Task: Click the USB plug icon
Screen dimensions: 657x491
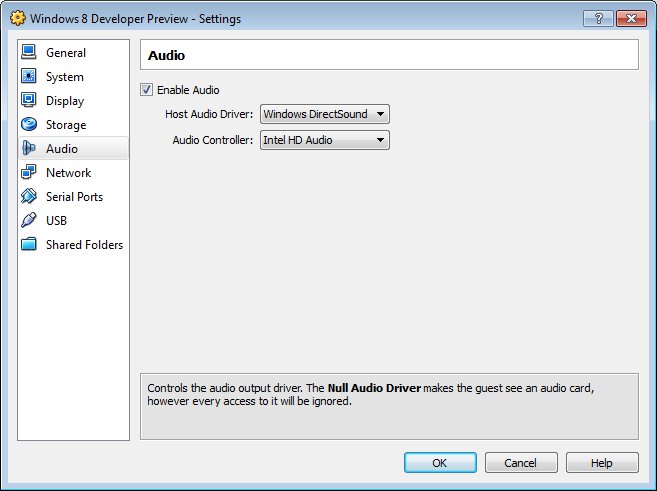Action: pyautogui.click(x=28, y=220)
